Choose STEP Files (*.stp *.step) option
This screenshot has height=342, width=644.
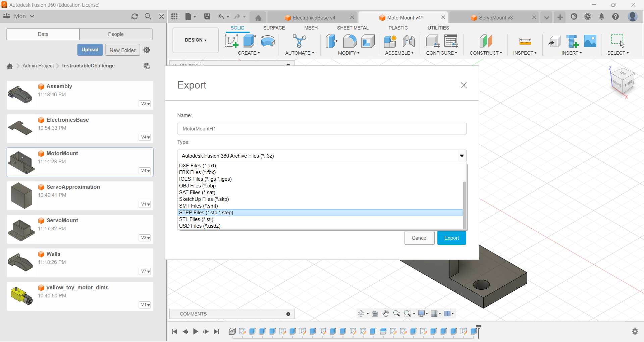pyautogui.click(x=320, y=213)
